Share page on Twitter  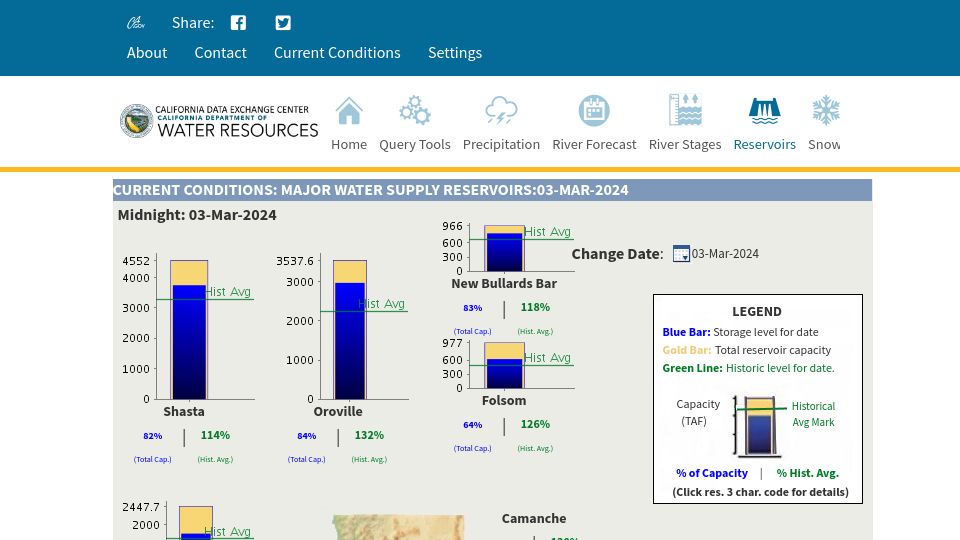tap(283, 23)
